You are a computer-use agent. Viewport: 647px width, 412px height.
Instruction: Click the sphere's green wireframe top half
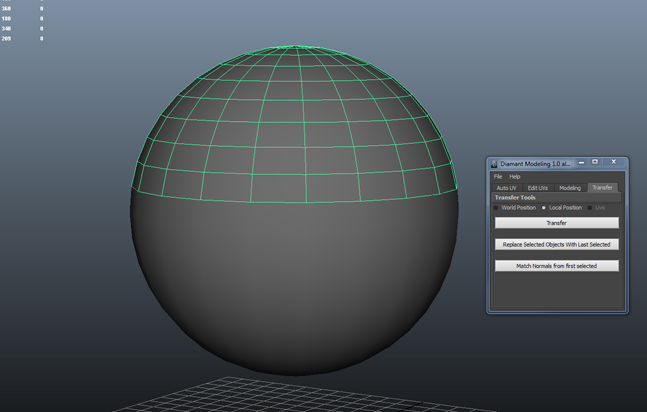(x=295, y=120)
